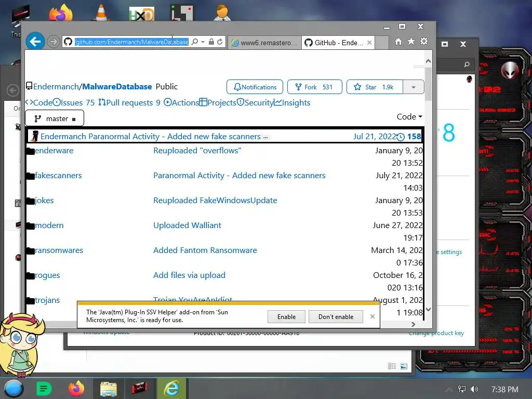Image resolution: width=532 pixels, height=399 pixels.
Task: Open the Uploaded Walliant commit link
Action: point(187,225)
